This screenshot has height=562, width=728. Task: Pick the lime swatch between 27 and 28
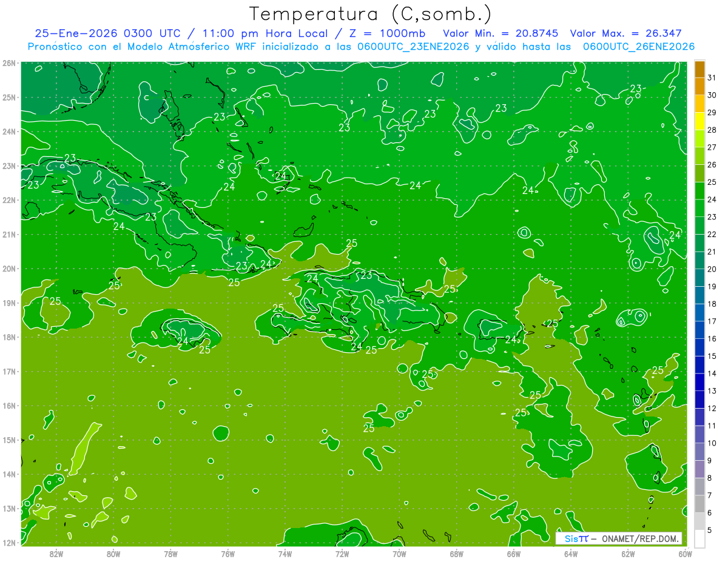pyautogui.click(x=699, y=139)
